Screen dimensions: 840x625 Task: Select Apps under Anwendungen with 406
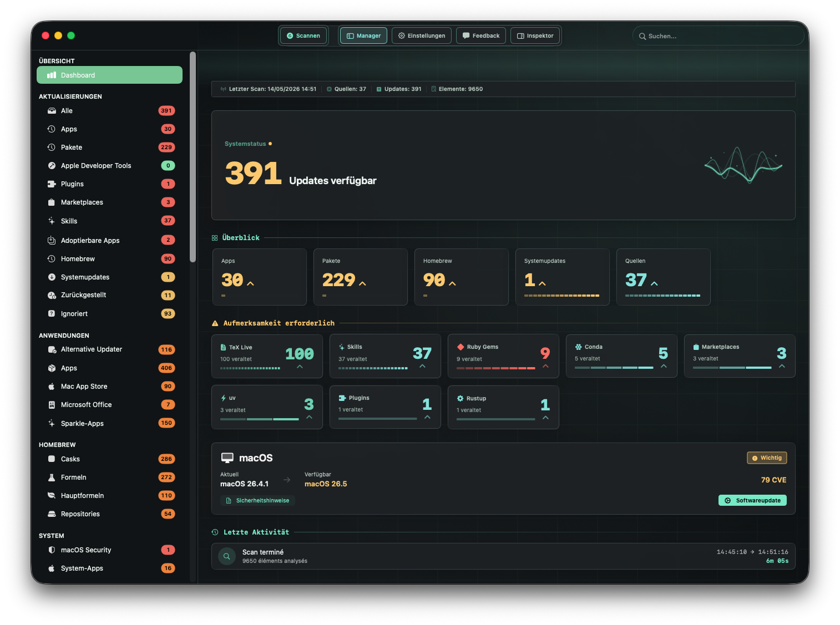point(109,368)
